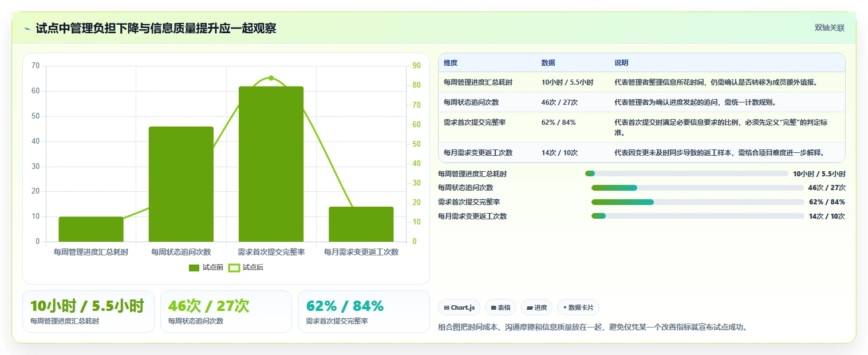Click the 试点前 dark green legend swatch

194,267
